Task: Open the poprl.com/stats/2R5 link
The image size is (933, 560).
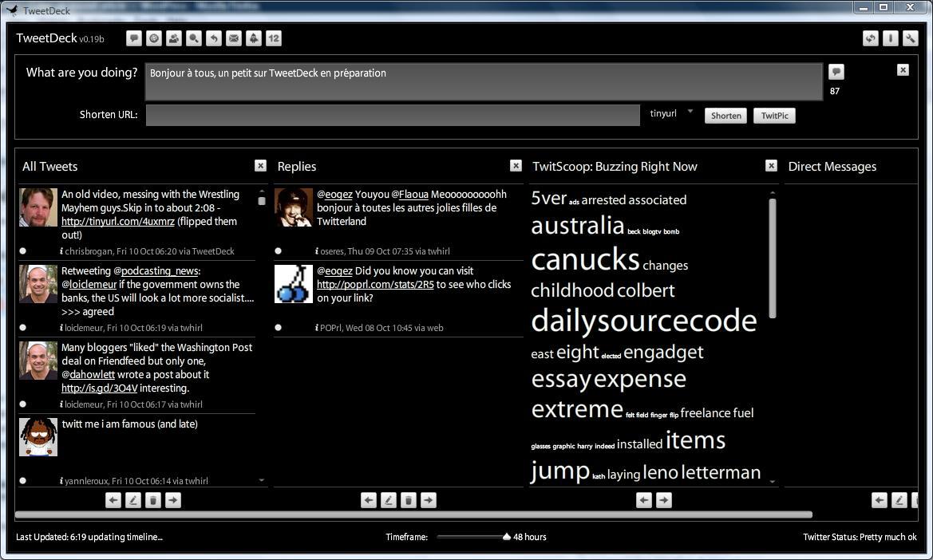Action: tap(375, 284)
